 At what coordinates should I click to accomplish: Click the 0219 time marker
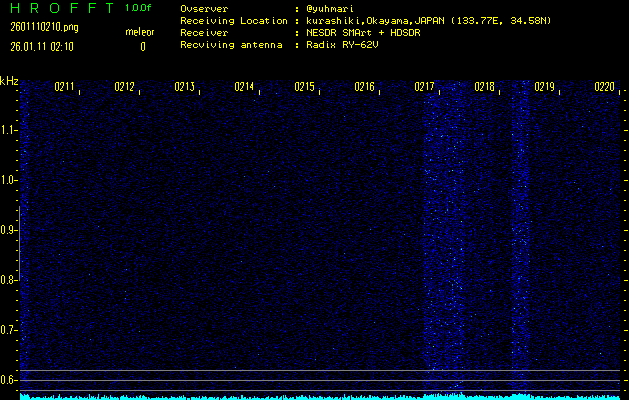click(x=544, y=87)
